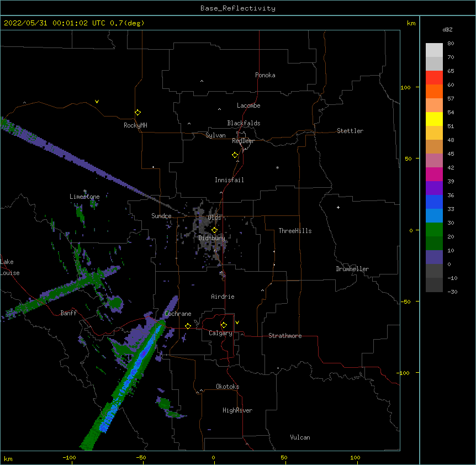Click the Cochrane city label
Viewport: 476px width, 465px height.
tap(178, 314)
